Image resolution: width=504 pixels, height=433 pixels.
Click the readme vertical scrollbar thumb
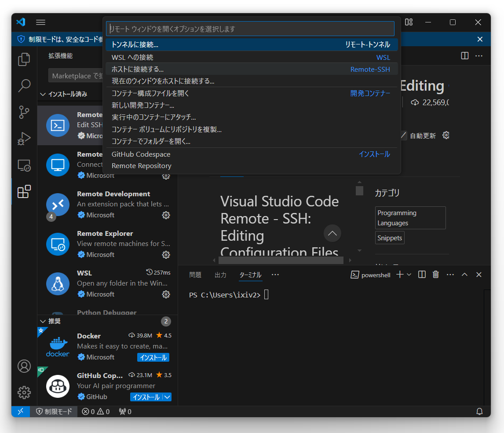tap(359, 191)
